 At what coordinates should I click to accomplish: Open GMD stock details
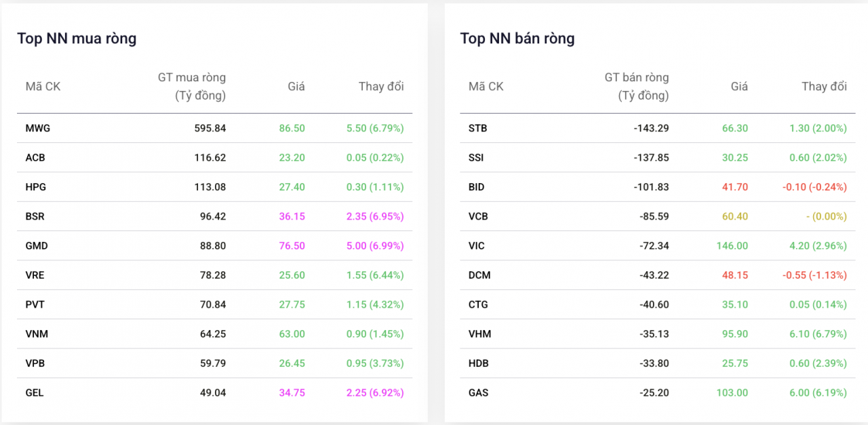click(37, 246)
